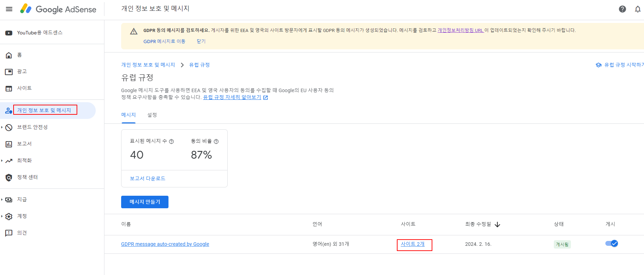Click the 언어 column header
The height and width of the screenshot is (275, 644).
click(x=317, y=224)
